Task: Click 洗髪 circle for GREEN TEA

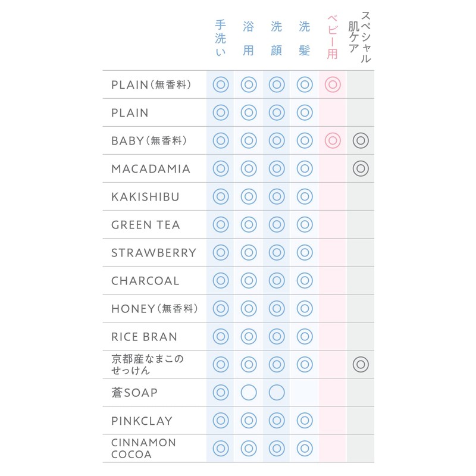Action: pyautogui.click(x=305, y=224)
